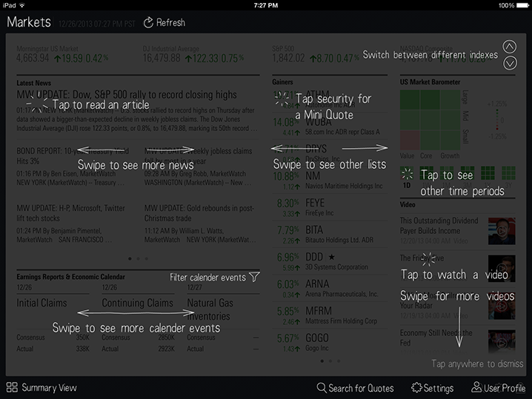The width and height of the screenshot is (532, 399).
Task: Tap the Refresh icon in header
Action: coord(148,23)
